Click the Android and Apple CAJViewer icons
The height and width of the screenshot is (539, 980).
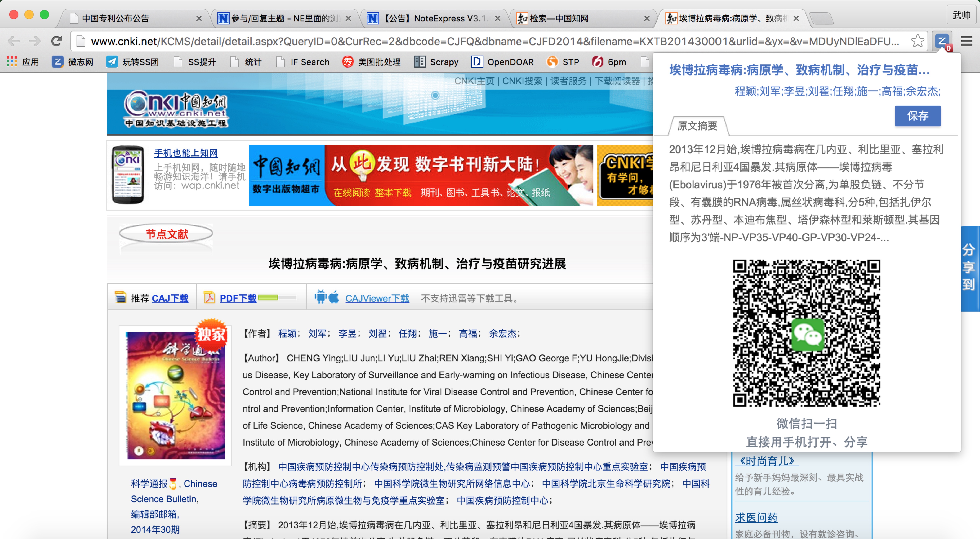coord(327,297)
